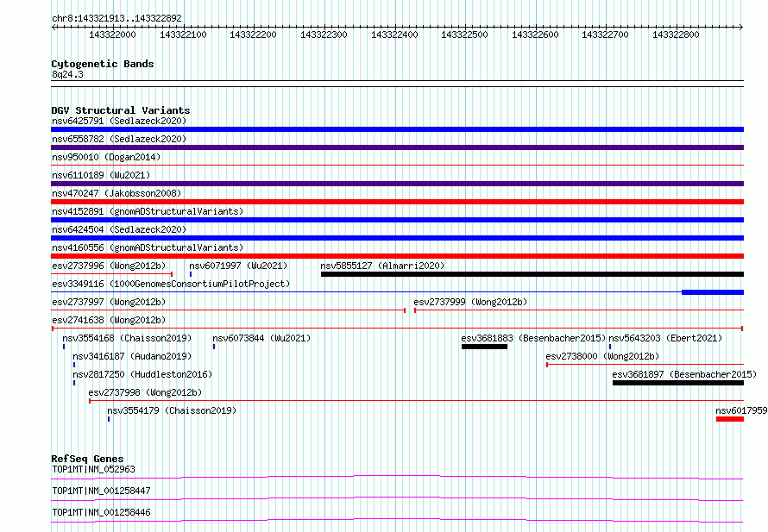Click chr8:143321913..143322892 region label

[116, 18]
